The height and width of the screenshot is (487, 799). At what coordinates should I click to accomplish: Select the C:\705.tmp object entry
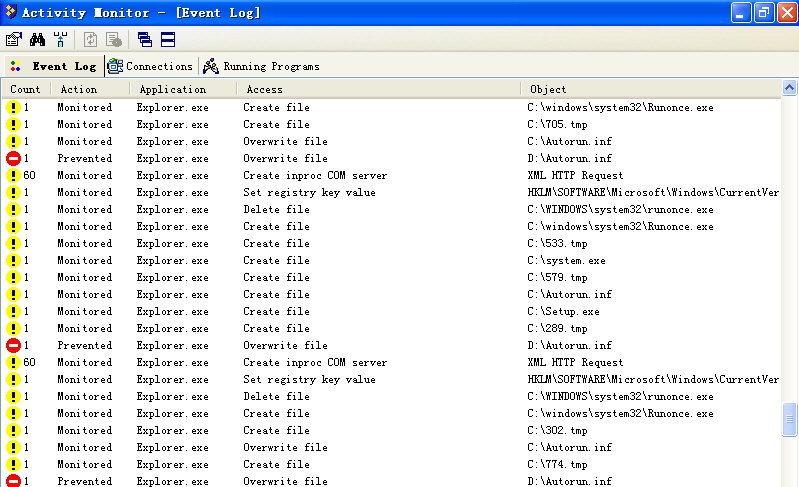(x=557, y=124)
